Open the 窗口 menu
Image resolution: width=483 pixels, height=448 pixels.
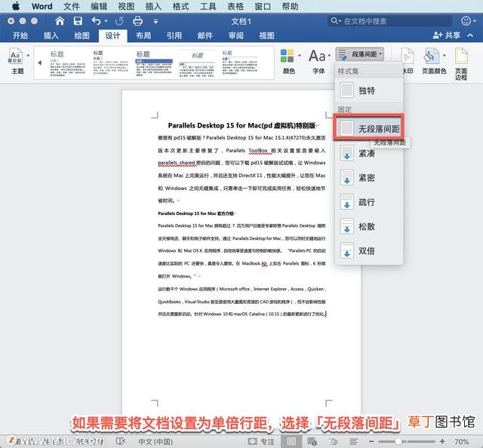click(263, 6)
